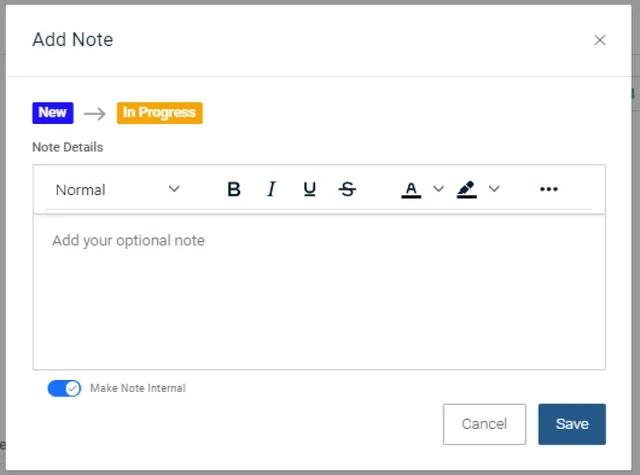Click the blue New status badge
The image size is (640, 475).
52,113
